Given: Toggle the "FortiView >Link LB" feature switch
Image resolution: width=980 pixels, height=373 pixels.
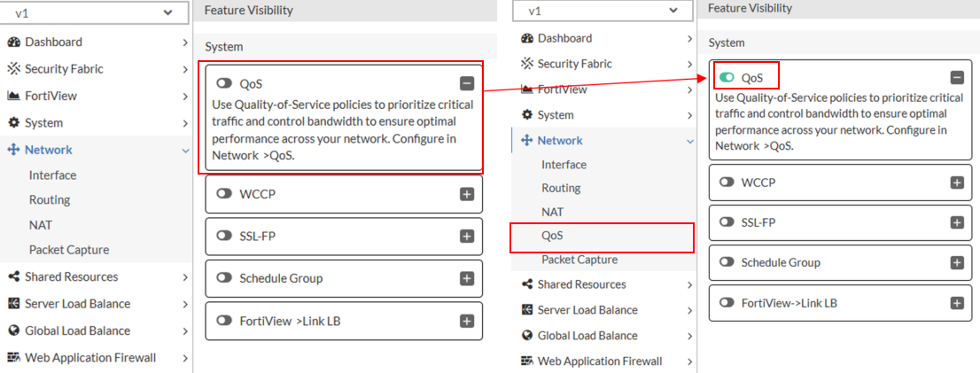Looking at the screenshot, I should [223, 321].
